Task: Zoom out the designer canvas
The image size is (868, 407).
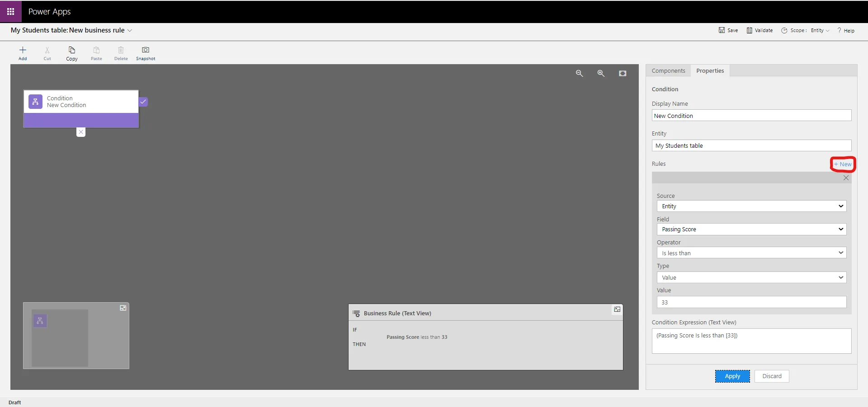Action: click(x=579, y=73)
